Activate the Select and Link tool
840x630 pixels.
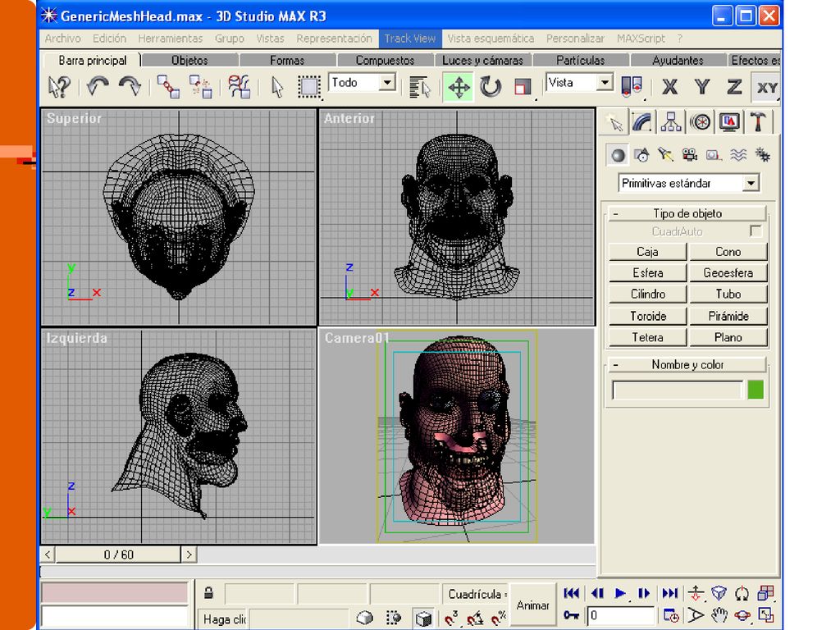[168, 86]
